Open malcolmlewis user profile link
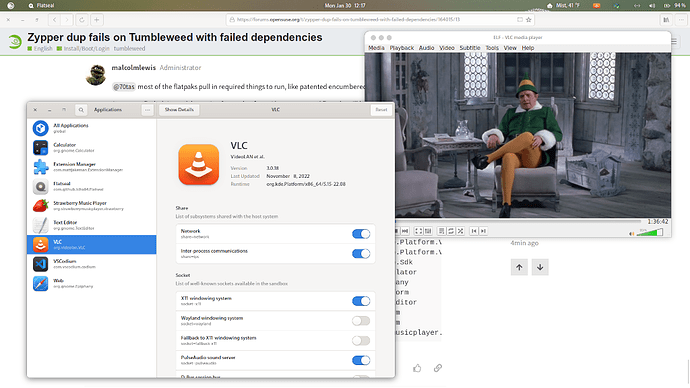This screenshot has height=388, width=690. click(134, 68)
